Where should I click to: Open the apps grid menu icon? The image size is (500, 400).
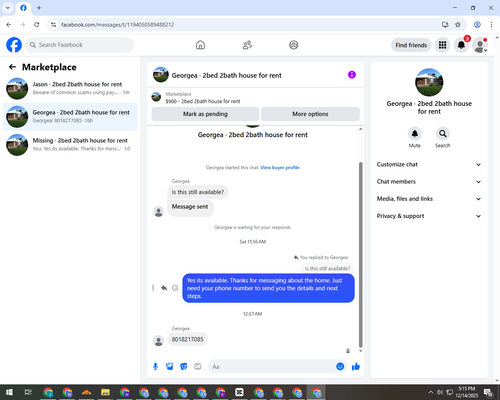click(442, 45)
